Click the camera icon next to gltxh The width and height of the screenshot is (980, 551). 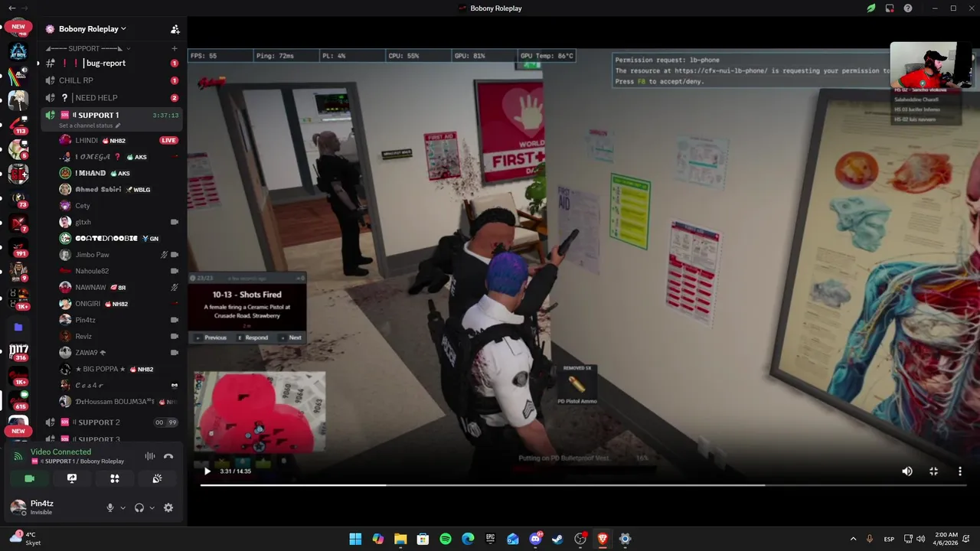click(175, 222)
